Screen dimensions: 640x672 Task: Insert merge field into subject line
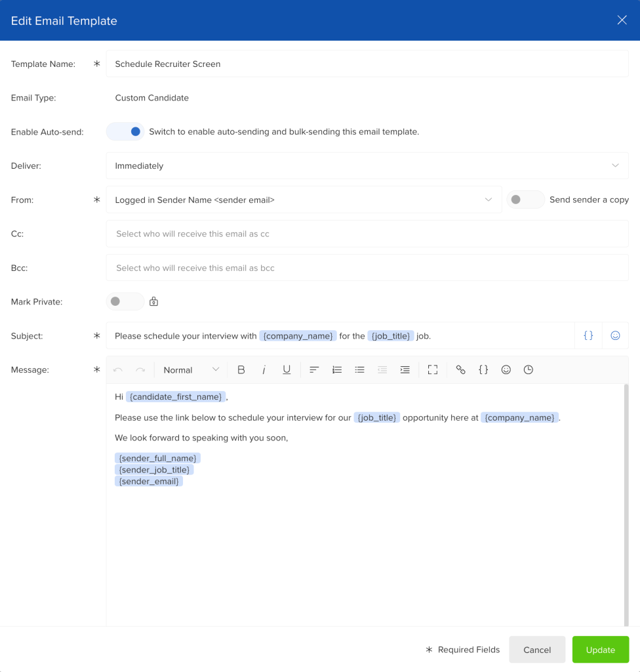pyautogui.click(x=588, y=335)
